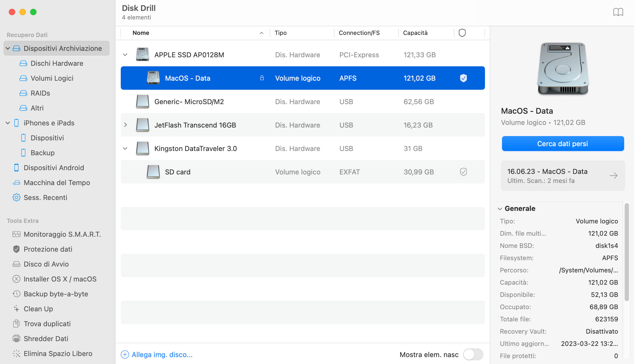Select Dischi Hardware in sidebar
The width and height of the screenshot is (634, 364).
tap(57, 63)
